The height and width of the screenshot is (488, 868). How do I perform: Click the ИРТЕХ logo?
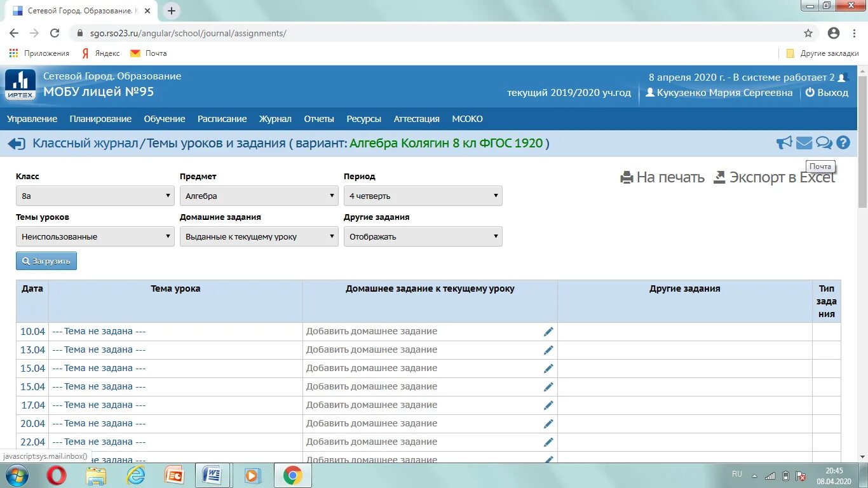pos(20,85)
